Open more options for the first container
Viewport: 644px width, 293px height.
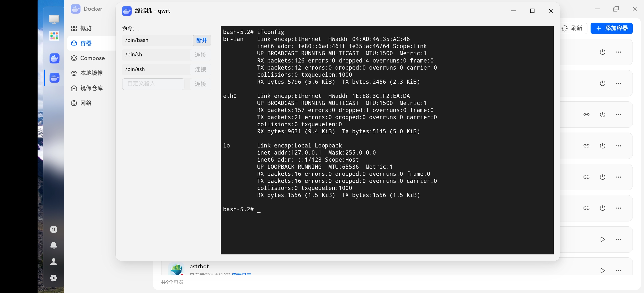618,52
